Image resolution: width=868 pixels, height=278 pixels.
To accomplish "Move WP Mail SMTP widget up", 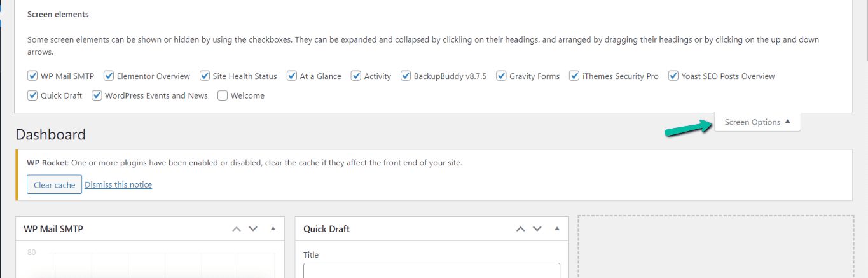I will click(237, 229).
